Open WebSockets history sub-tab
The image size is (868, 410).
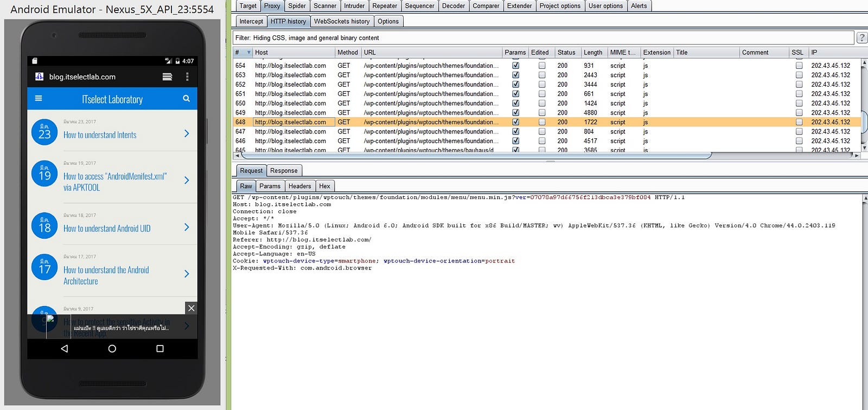tap(342, 21)
